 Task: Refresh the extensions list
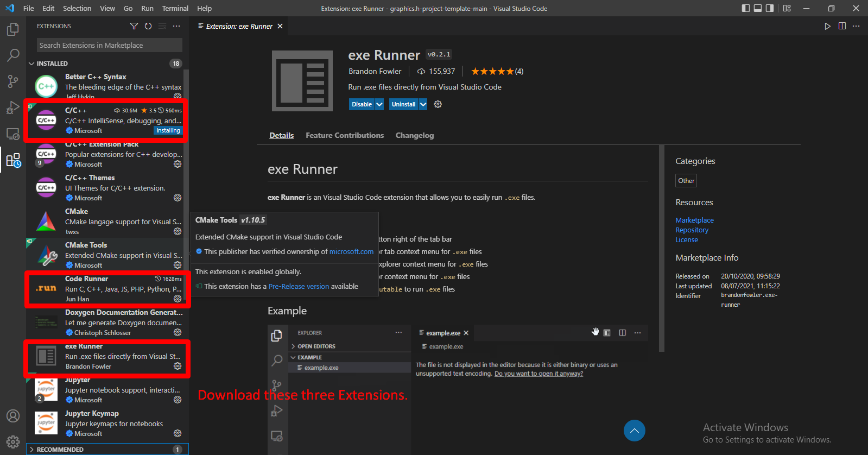(148, 26)
